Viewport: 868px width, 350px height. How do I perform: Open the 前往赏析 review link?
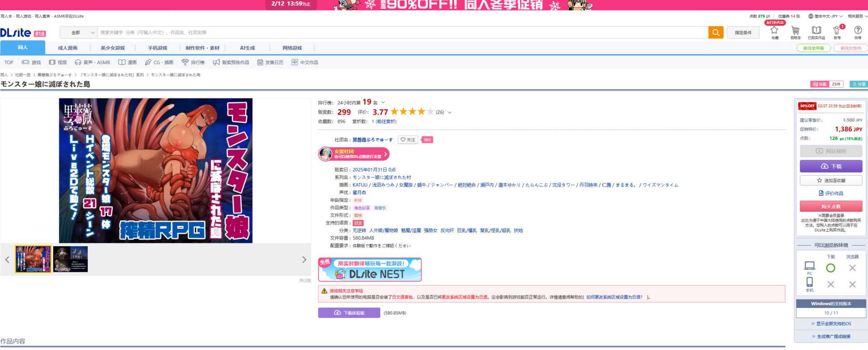coord(386,121)
